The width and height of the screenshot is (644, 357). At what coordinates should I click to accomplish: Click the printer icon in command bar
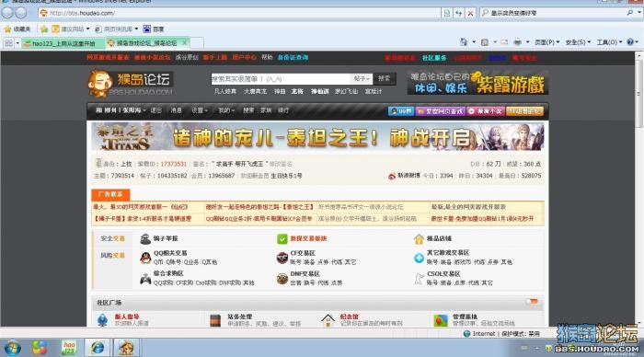coord(517,42)
